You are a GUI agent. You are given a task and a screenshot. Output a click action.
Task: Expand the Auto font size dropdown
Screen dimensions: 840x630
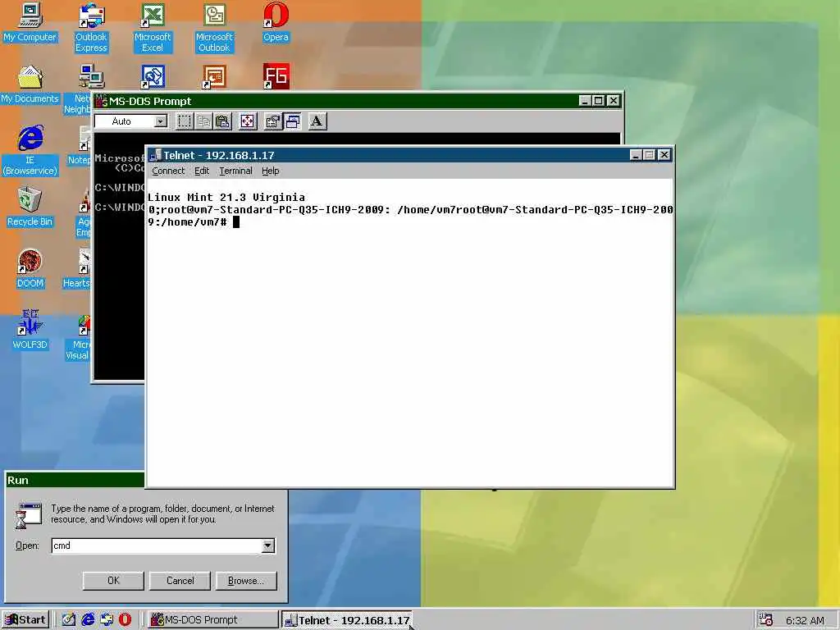160,121
